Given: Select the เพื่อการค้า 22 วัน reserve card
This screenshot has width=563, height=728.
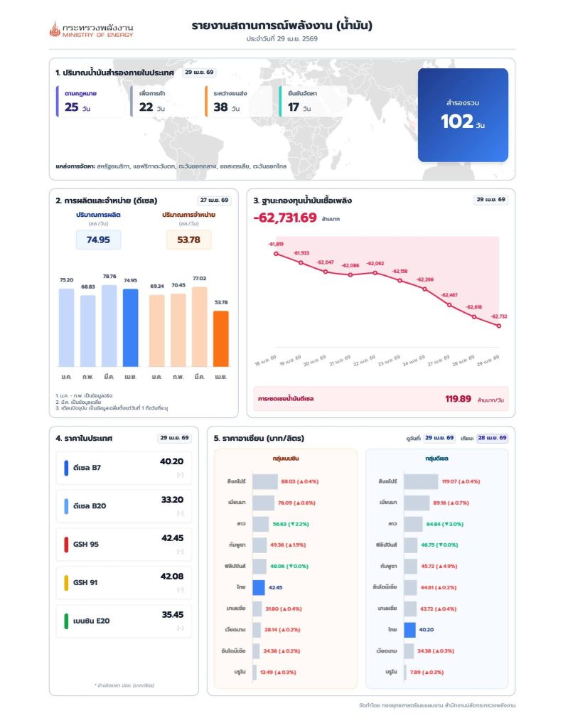Looking at the screenshot, I should 164,101.
